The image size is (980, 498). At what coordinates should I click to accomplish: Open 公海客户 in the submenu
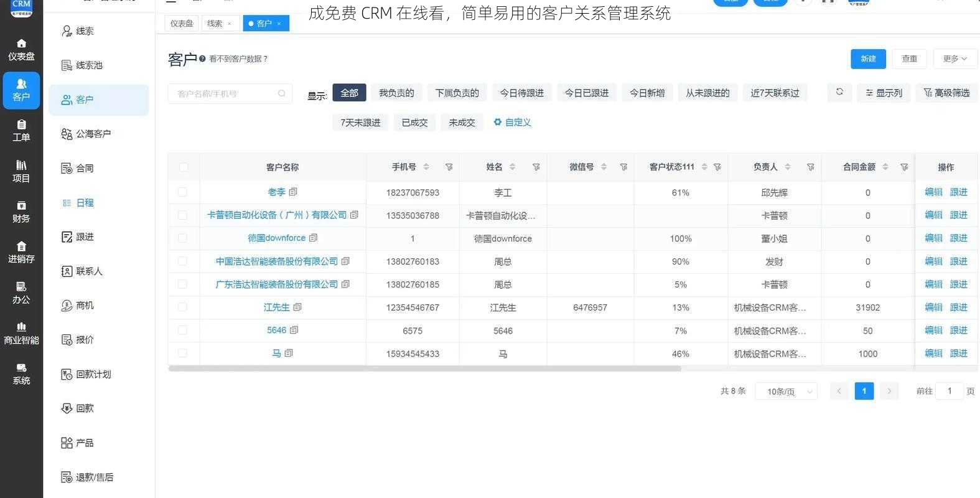[x=98, y=134]
